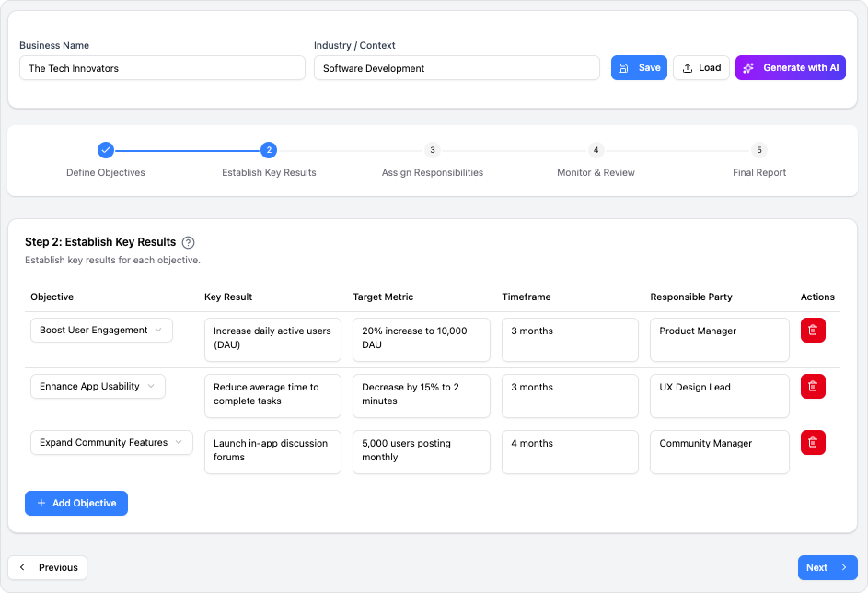This screenshot has height=593, width=868.
Task: Click the Objective column header
Action: coord(52,296)
